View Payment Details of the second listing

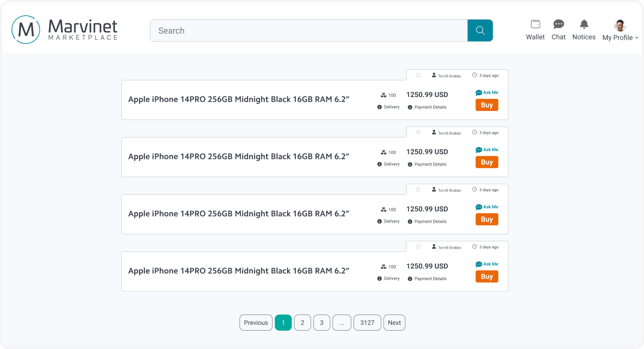coord(427,165)
